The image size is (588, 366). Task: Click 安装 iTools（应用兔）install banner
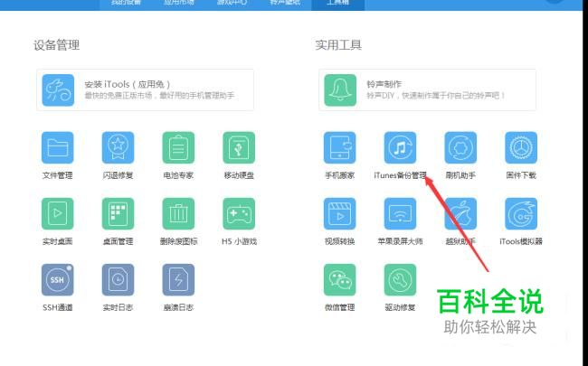(x=145, y=89)
